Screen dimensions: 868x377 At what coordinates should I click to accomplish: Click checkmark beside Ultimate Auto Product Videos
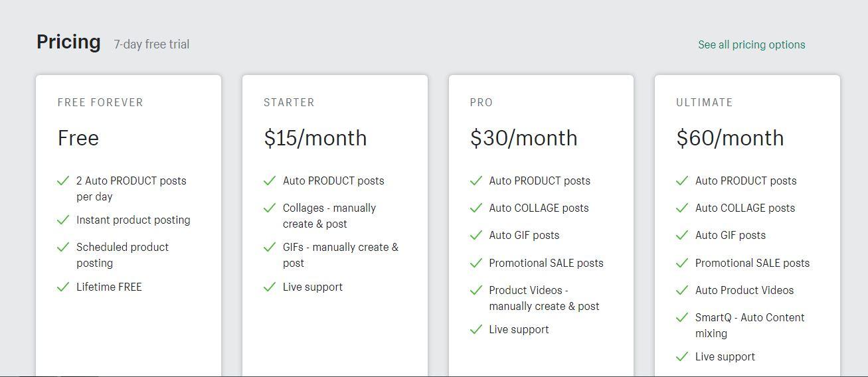[682, 290]
